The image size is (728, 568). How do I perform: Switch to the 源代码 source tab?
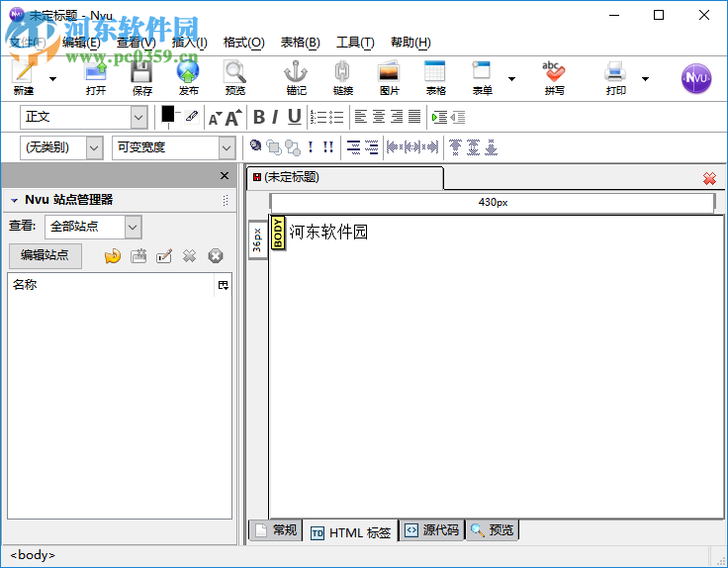tap(432, 530)
